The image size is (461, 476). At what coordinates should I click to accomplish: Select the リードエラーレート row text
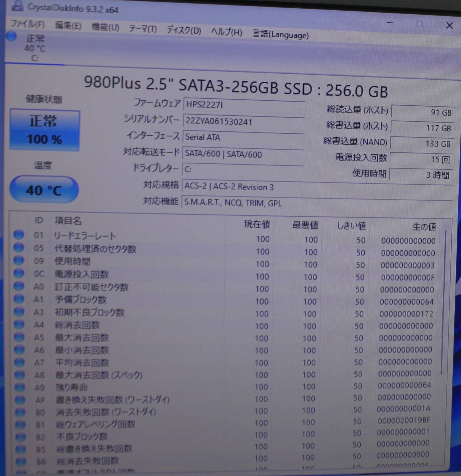point(85,236)
